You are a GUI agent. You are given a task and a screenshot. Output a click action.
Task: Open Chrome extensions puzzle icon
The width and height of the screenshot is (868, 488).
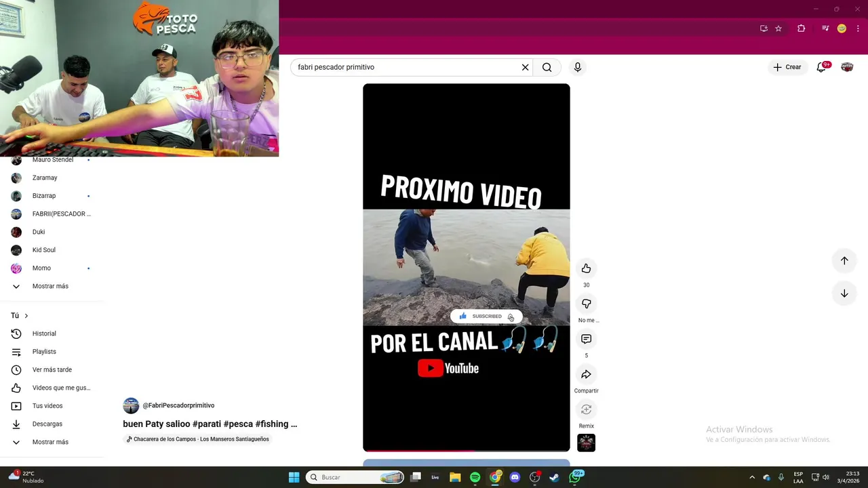click(x=801, y=28)
